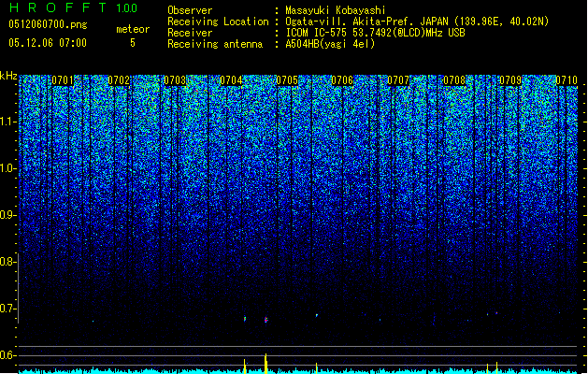Click the observer name Masayuki Kobayashi
588x374 pixels.
point(336,10)
